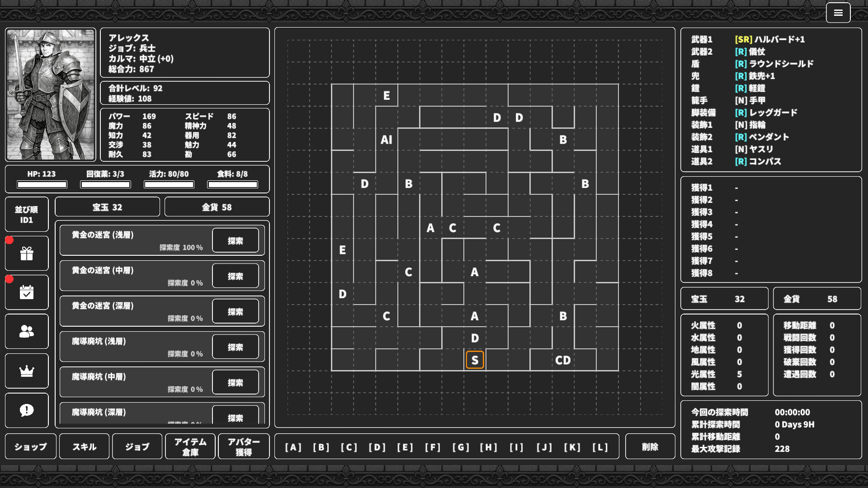
Task: Select the [E] marker slot
Action: point(405,447)
